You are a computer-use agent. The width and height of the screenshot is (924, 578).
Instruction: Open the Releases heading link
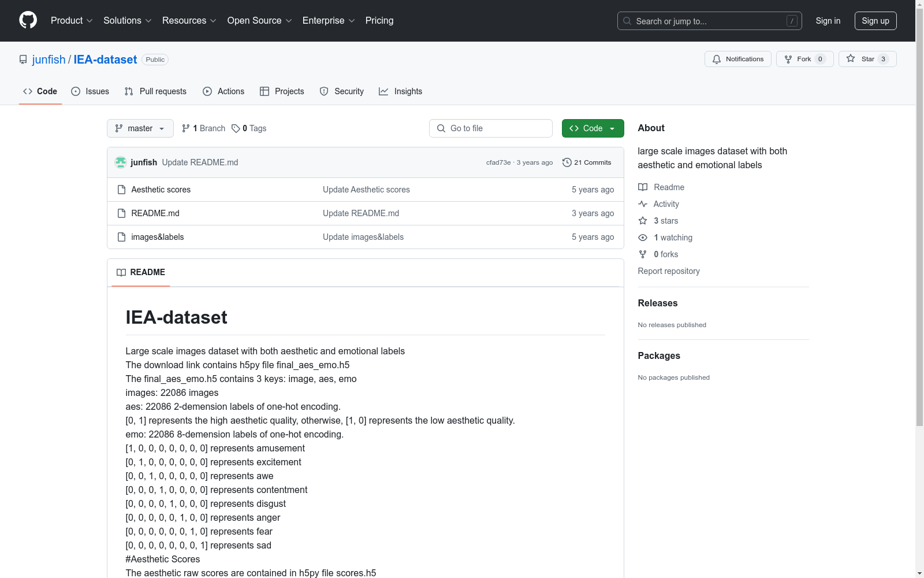(x=658, y=303)
